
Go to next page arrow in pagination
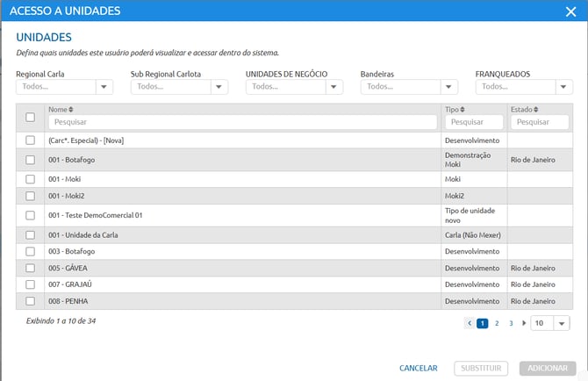tap(525, 323)
